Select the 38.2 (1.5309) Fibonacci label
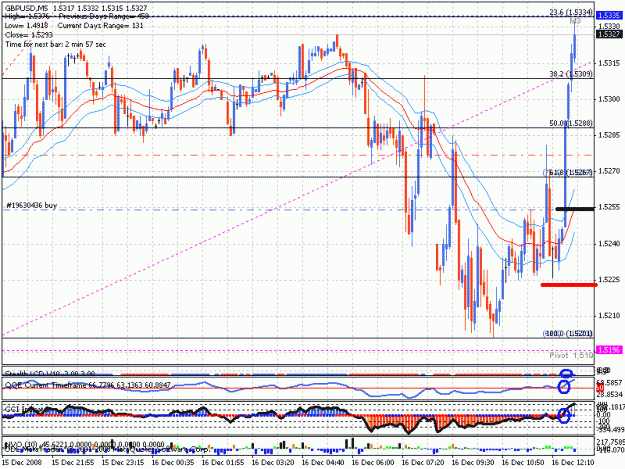Screen dimensions: 625x469 [x=571, y=74]
